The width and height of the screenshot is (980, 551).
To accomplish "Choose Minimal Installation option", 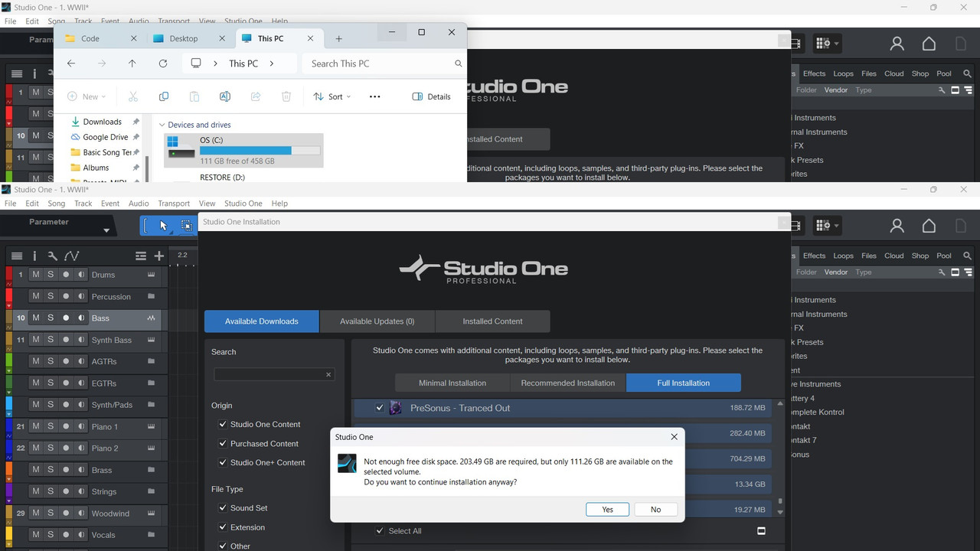I will [x=452, y=383].
